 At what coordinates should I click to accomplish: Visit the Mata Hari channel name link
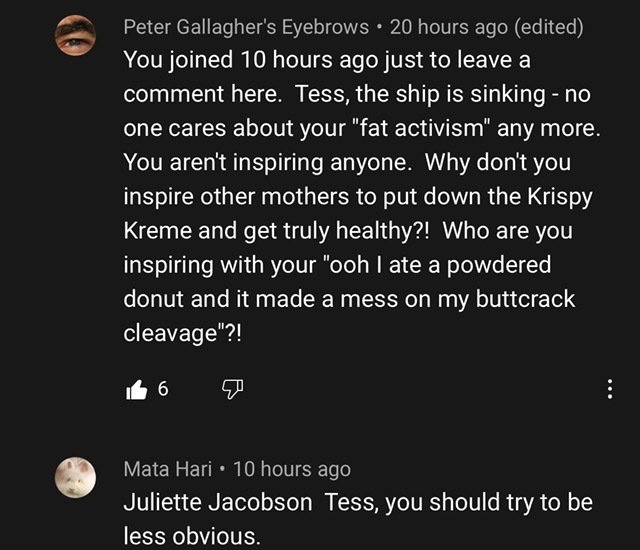click(x=168, y=469)
